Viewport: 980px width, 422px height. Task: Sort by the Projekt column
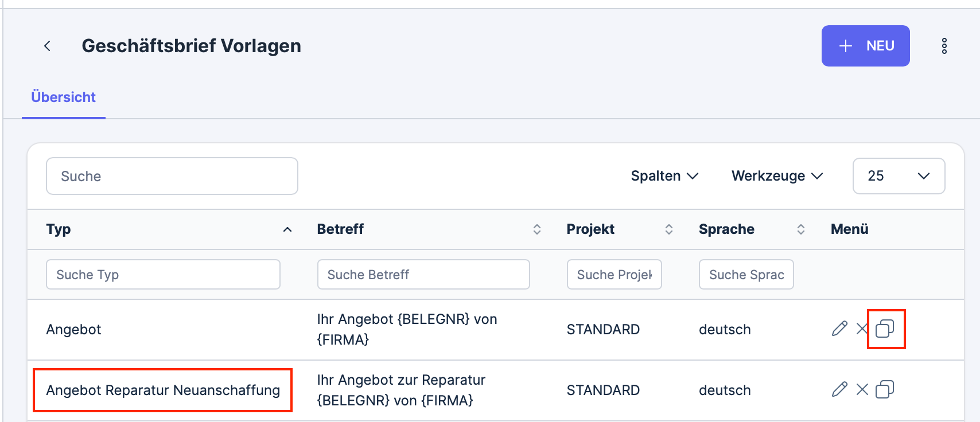[669, 229]
